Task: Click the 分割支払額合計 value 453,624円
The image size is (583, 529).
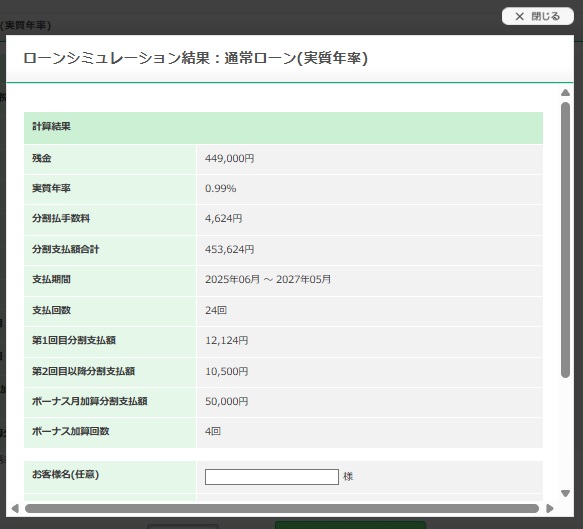Action: point(229,249)
